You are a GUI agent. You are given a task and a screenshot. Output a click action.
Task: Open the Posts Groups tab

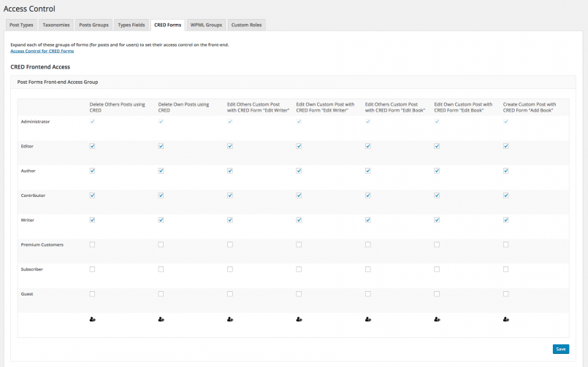click(x=93, y=25)
